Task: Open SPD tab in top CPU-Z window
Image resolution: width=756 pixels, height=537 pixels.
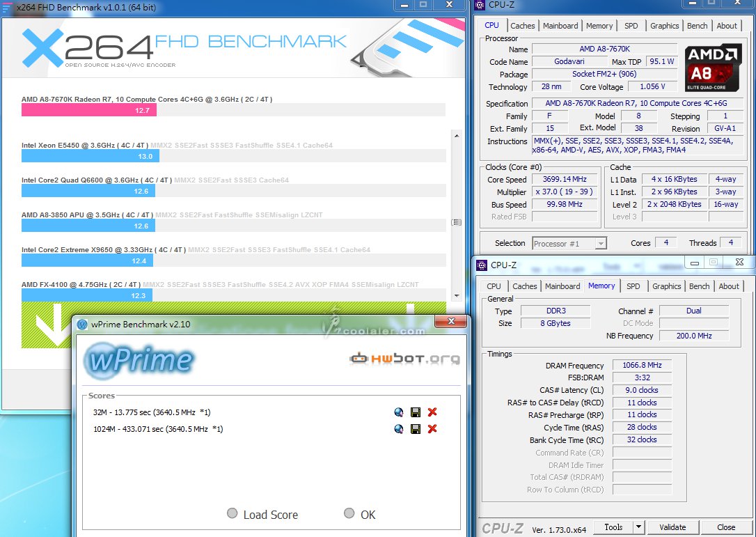Action: click(x=631, y=26)
